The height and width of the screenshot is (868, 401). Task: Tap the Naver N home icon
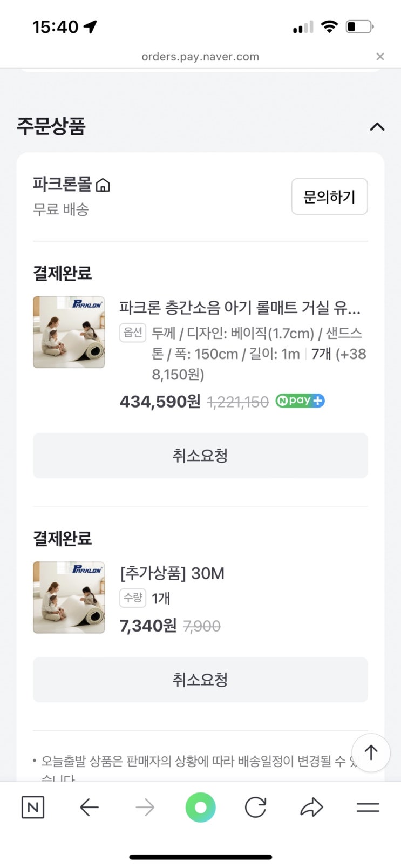click(x=32, y=807)
